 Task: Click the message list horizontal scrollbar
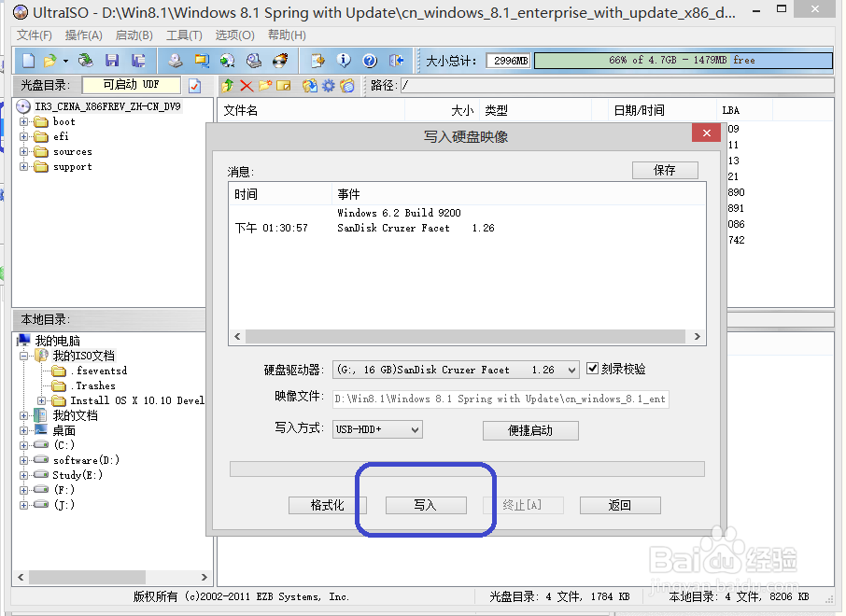(x=465, y=337)
